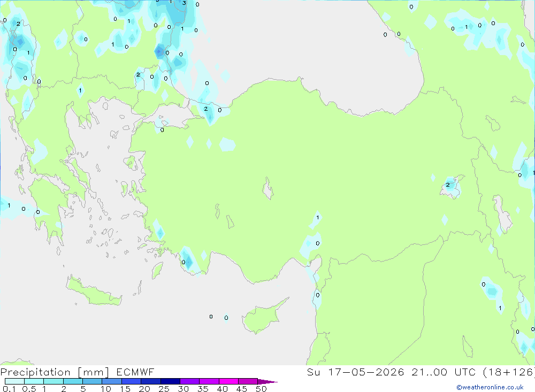Click the '0.1' legend scale label
The image size is (535, 392).
9,389
